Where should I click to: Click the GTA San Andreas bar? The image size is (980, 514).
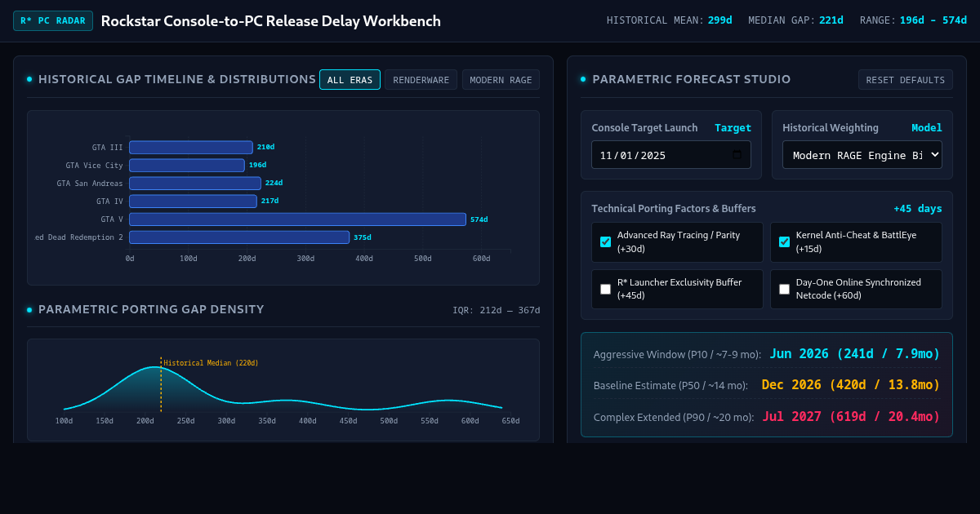(195, 184)
